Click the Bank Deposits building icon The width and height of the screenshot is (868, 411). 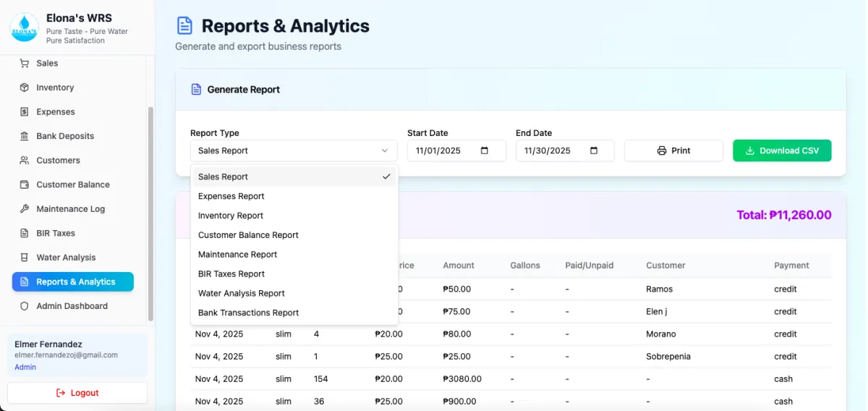pos(25,136)
